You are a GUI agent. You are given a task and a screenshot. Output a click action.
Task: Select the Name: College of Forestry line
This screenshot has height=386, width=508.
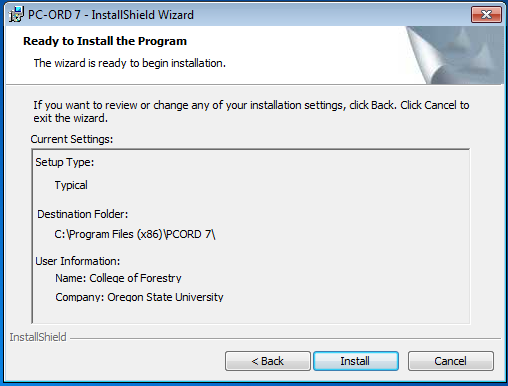pyautogui.click(x=118, y=278)
